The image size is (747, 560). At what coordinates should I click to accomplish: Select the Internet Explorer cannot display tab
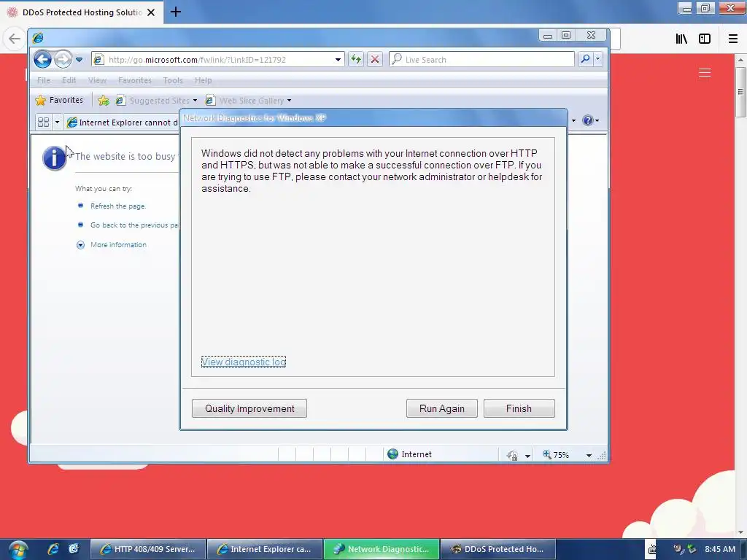tap(123, 122)
